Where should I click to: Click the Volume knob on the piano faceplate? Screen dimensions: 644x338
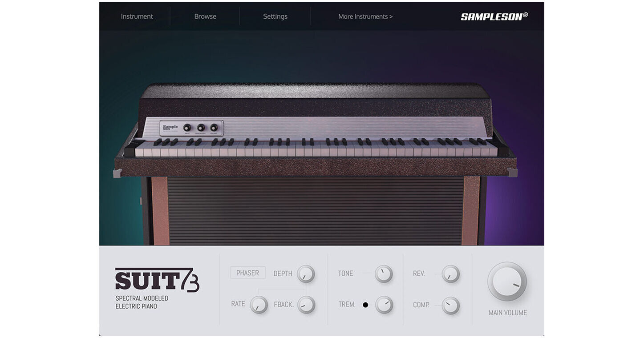click(213, 128)
